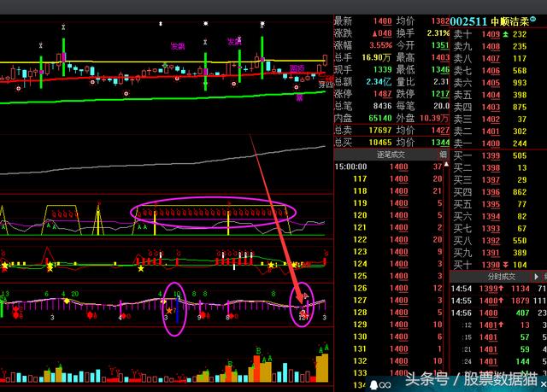Screen dimensions: 547x392
Task: Select the 14:56 minute trade row
Action: pos(498,313)
